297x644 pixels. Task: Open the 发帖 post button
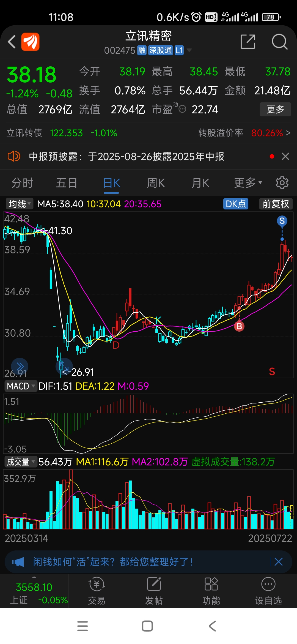pos(154,591)
